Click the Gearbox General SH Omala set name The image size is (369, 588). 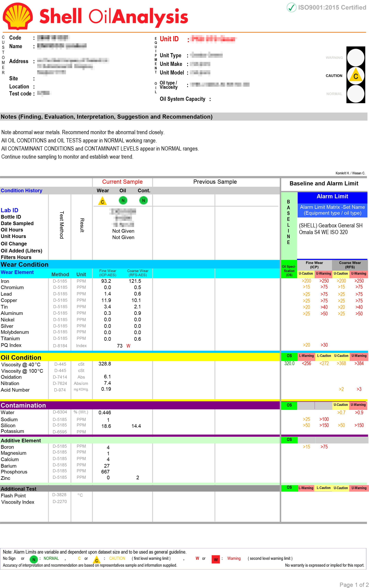coord(331,229)
